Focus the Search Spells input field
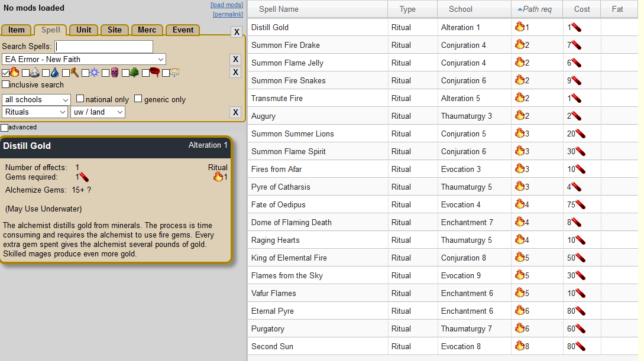This screenshot has height=361, width=644. [104, 46]
